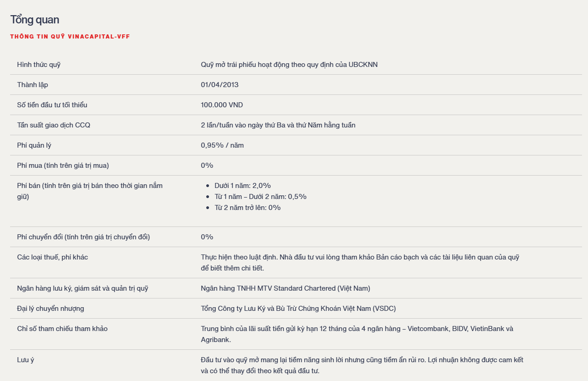588x381 pixels.
Task: Click the Hình thức quỹ row label
Action: point(39,65)
